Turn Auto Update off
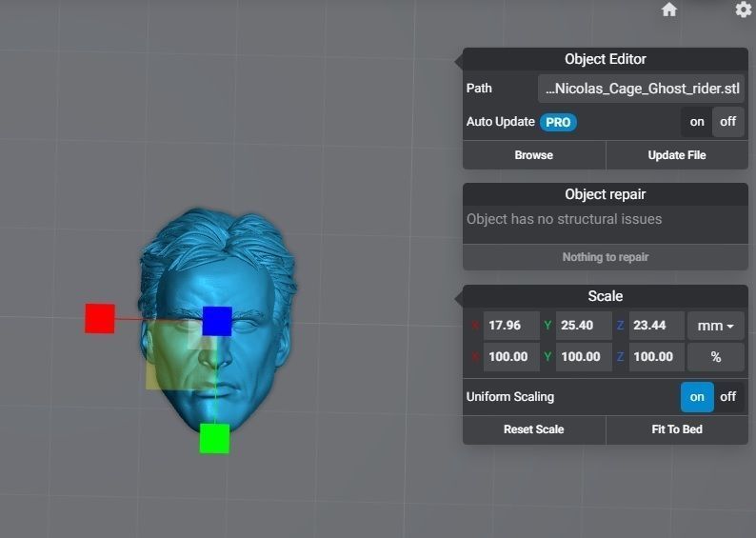 pos(728,122)
